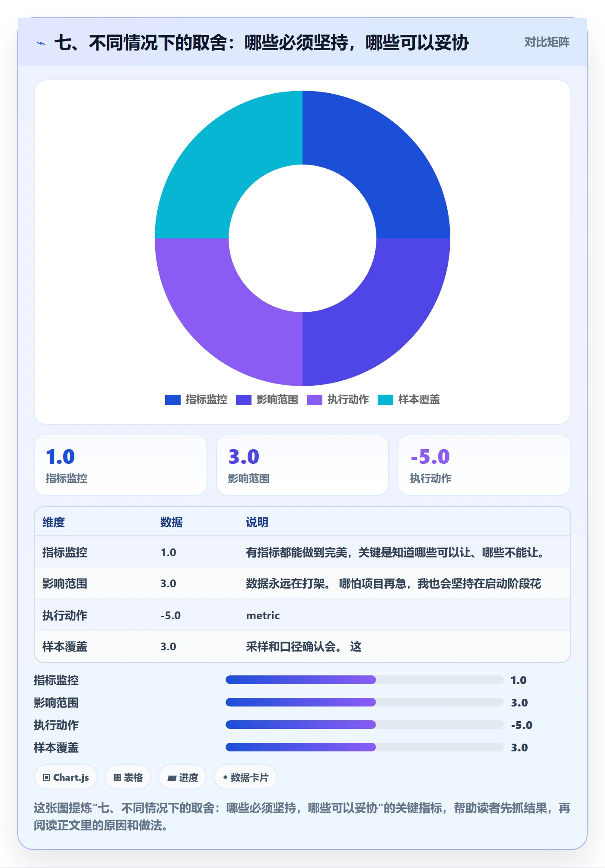Image resolution: width=605 pixels, height=868 pixels.
Task: Click the 执行动作 progress bar
Action: point(364,725)
